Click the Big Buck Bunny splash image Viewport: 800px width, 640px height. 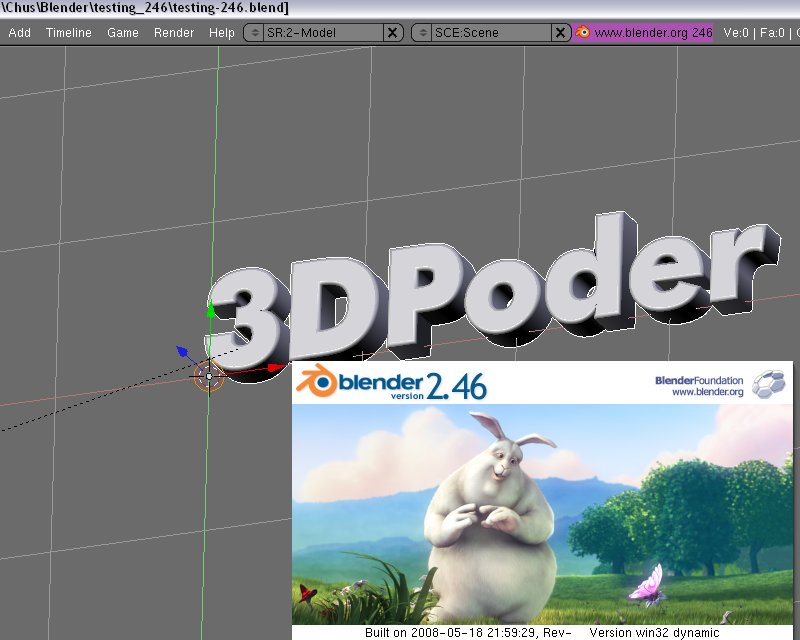(542, 514)
